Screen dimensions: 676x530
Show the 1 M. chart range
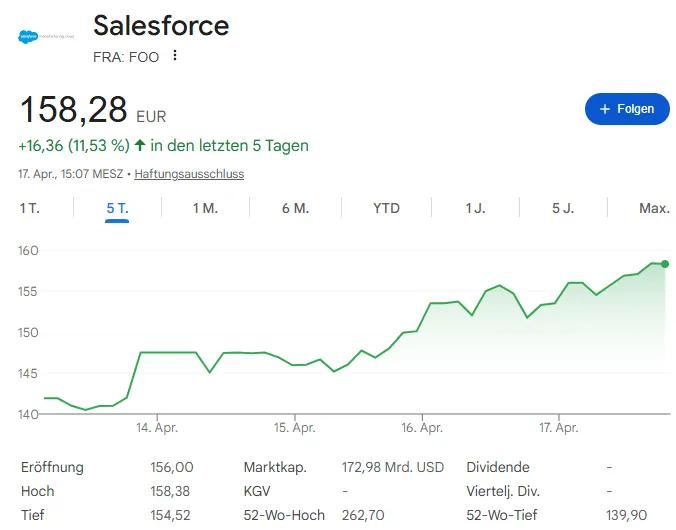[x=205, y=208]
